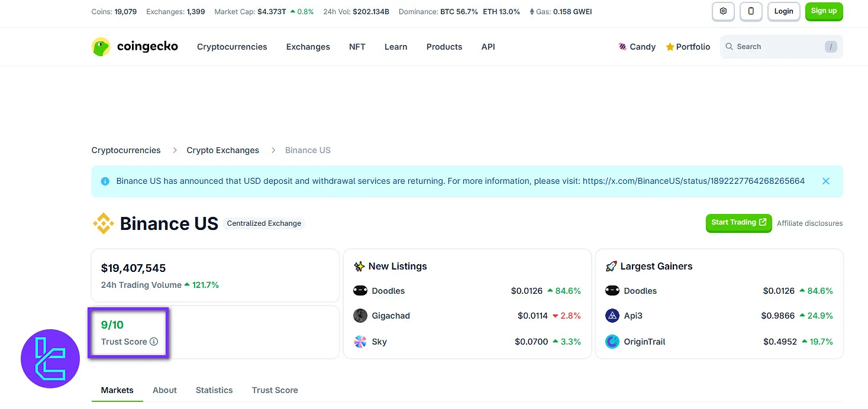Toggle the mobile device view icon
This screenshot has width=868, height=409.
click(751, 11)
